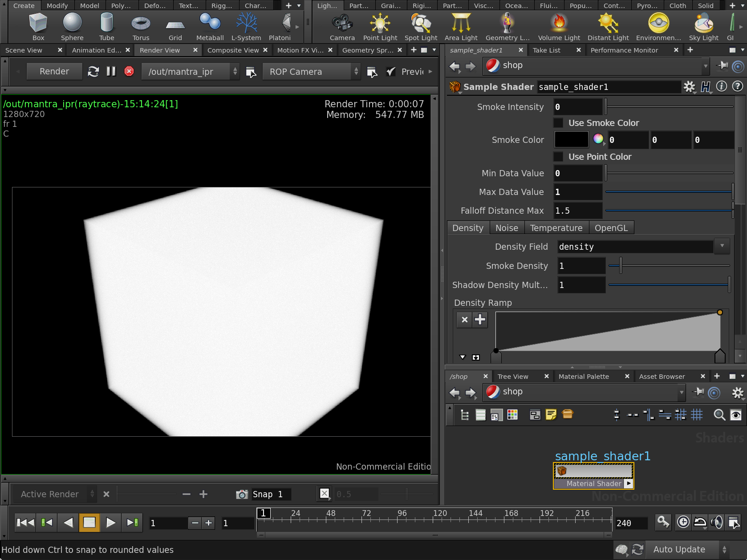Open the Composite View tab
Viewport: 747px width, 560px height.
(x=233, y=50)
